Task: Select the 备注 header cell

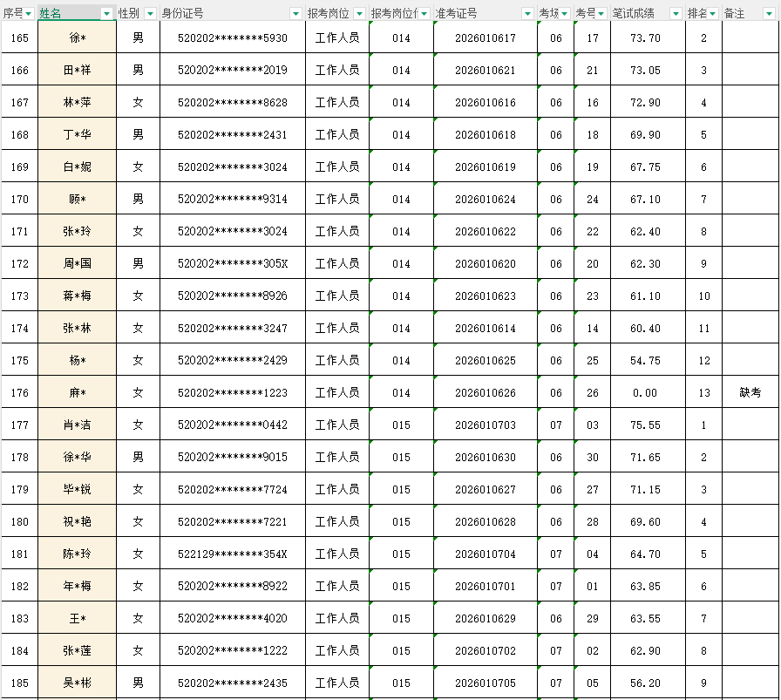Action: click(741, 14)
